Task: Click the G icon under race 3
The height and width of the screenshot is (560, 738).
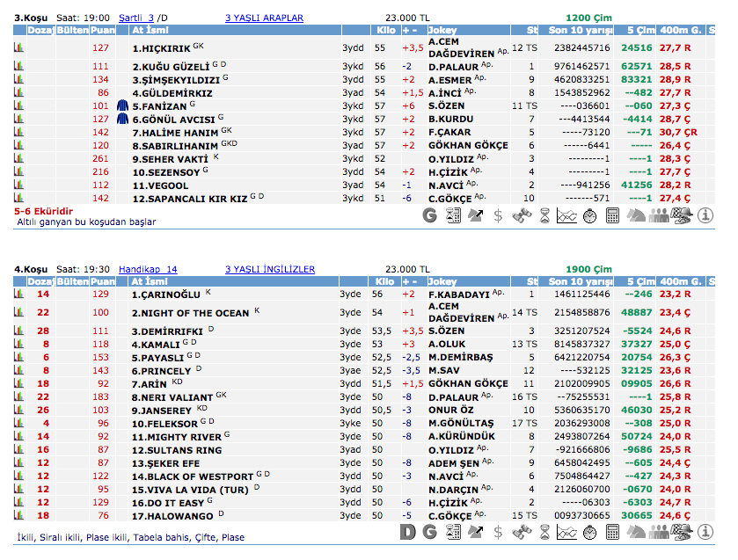Action: pos(430,215)
